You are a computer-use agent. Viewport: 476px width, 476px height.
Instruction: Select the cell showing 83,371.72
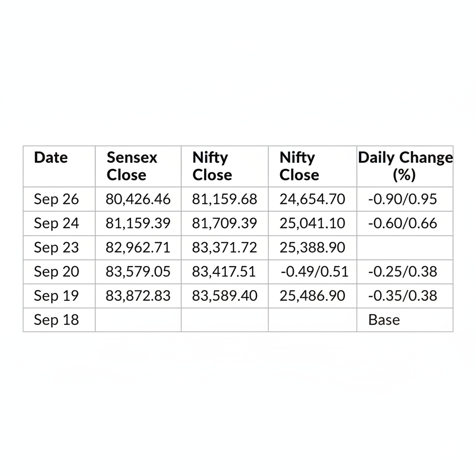[x=225, y=248]
